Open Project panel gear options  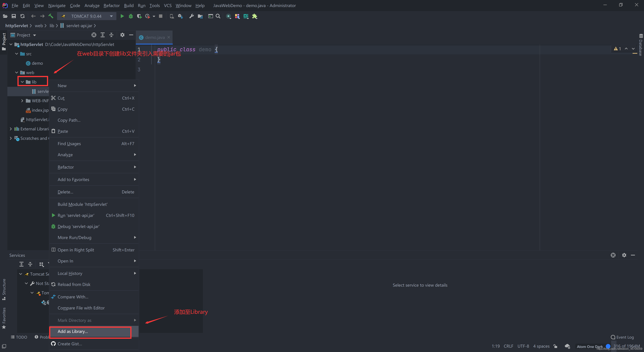click(122, 35)
